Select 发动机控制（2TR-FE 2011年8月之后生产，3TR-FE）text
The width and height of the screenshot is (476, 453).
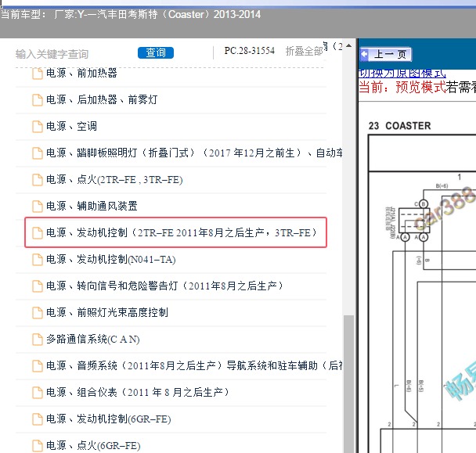point(182,232)
